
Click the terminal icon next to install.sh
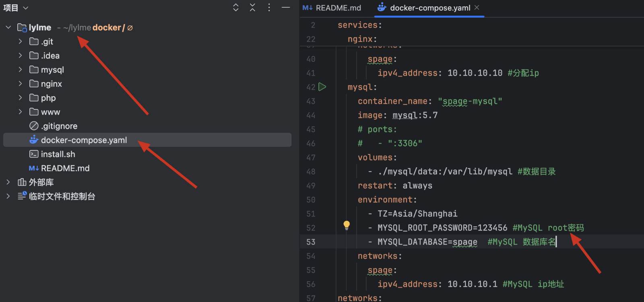pos(34,154)
